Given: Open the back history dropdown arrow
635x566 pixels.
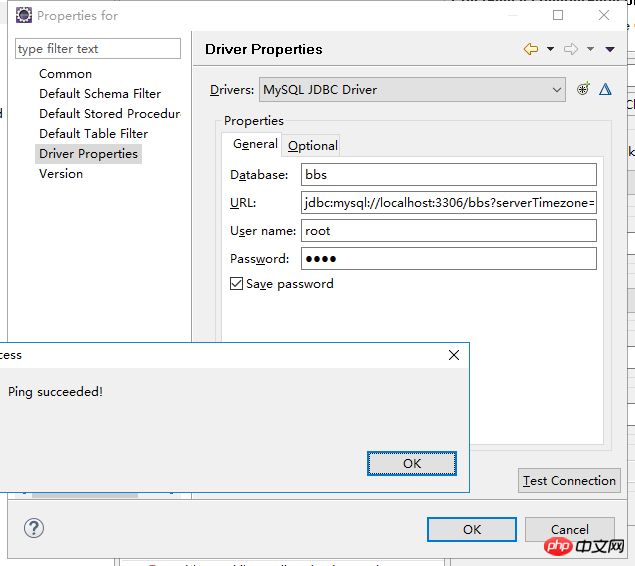Looking at the screenshot, I should point(550,49).
